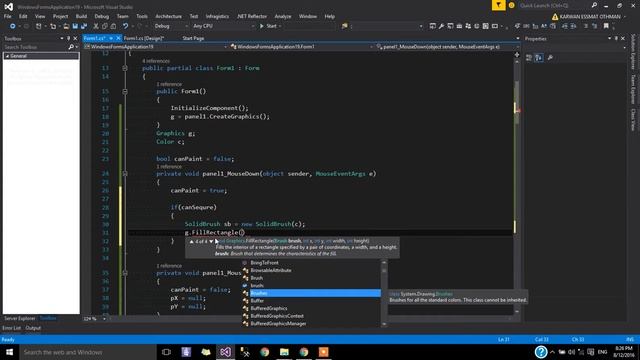Collapse the Form1() constructor outlining toggle
This screenshot has width=640, height=360.
(x=125, y=91)
